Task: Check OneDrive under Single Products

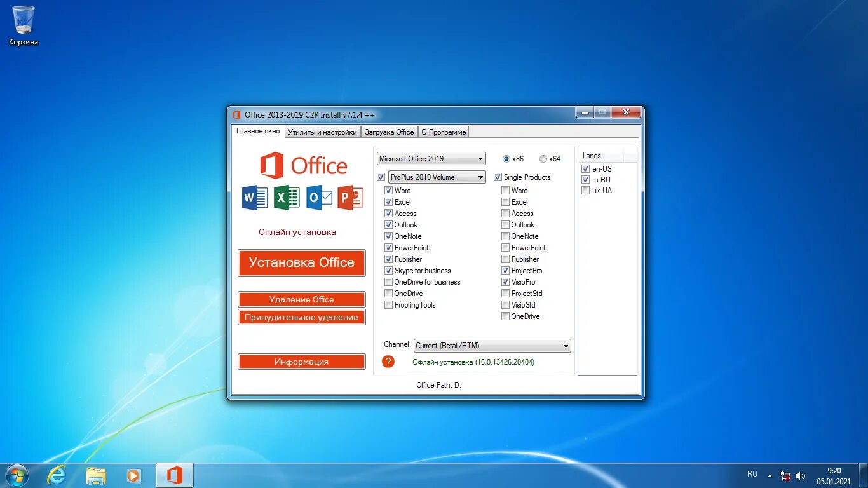Action: (x=505, y=316)
